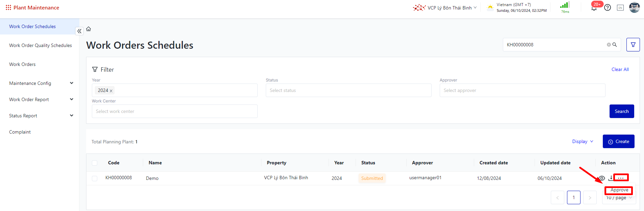
Task: Click the search magnifier icon
Action: click(x=615, y=45)
